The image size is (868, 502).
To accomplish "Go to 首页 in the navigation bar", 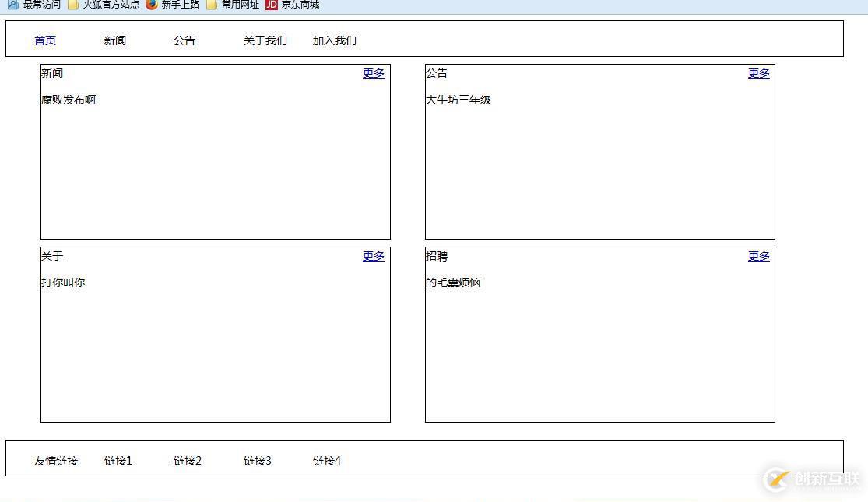I will pyautogui.click(x=45, y=40).
